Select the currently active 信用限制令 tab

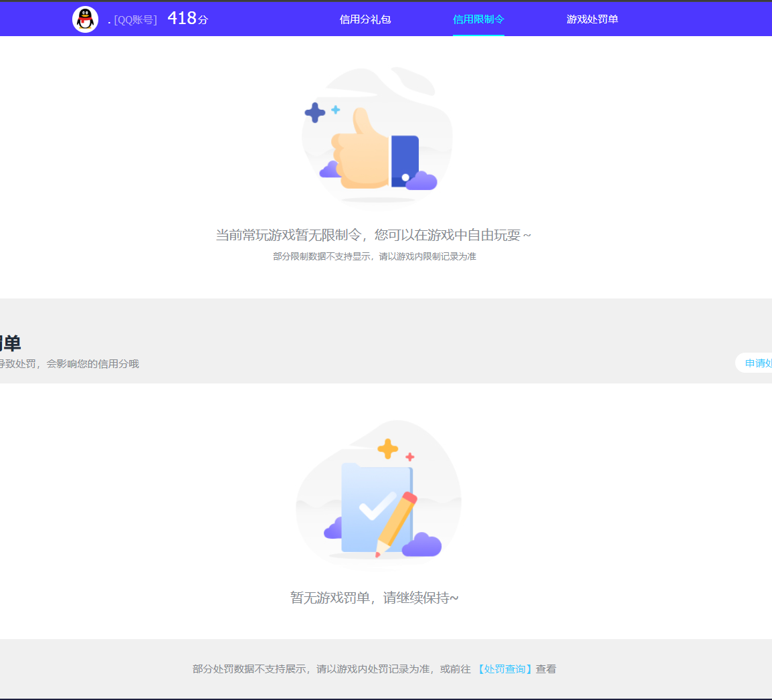pos(478,19)
